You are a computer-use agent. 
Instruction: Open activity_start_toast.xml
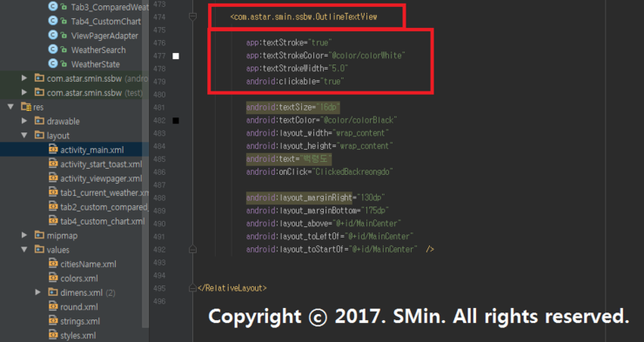101,164
